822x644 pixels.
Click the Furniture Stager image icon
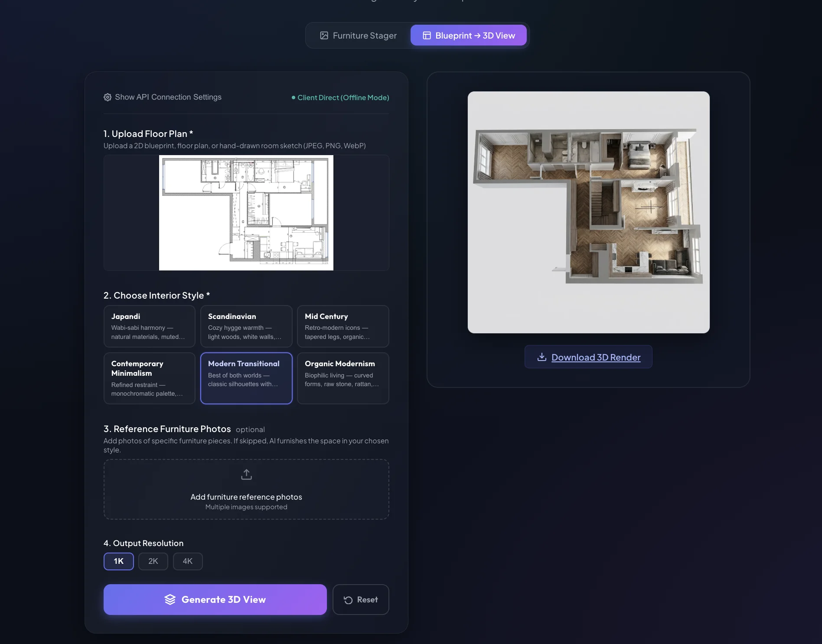coord(324,36)
